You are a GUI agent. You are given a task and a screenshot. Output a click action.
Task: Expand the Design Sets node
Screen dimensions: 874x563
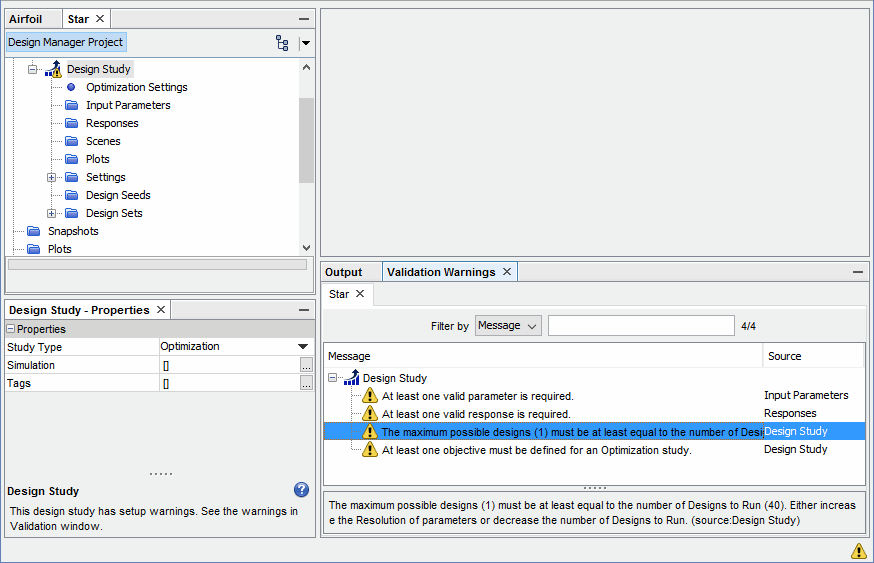coord(52,213)
